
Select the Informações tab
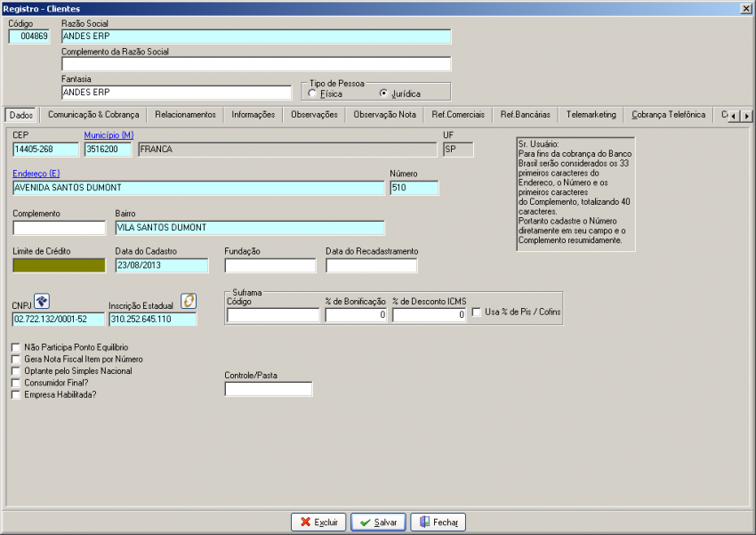(253, 115)
